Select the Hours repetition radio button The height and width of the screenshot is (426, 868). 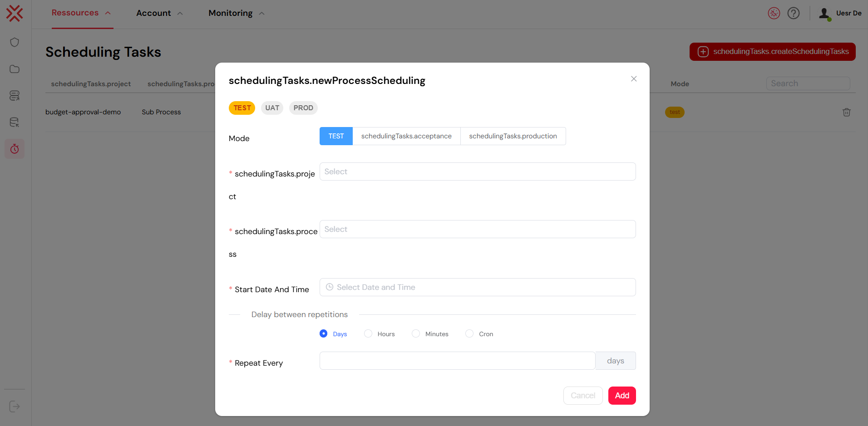pyautogui.click(x=368, y=333)
